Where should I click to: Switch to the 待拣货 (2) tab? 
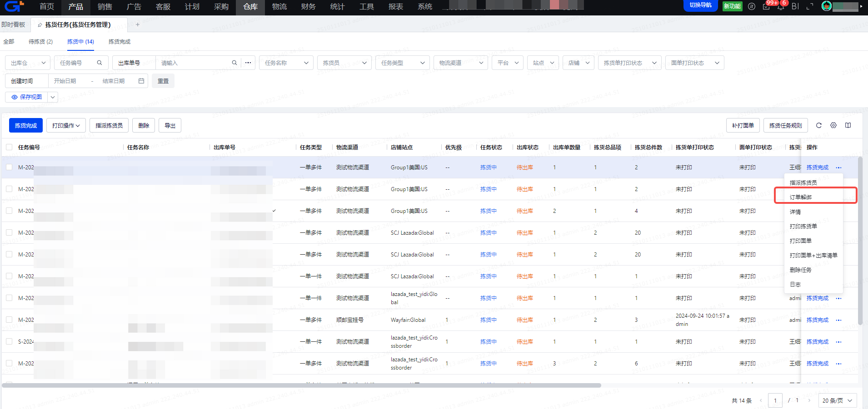pos(40,41)
